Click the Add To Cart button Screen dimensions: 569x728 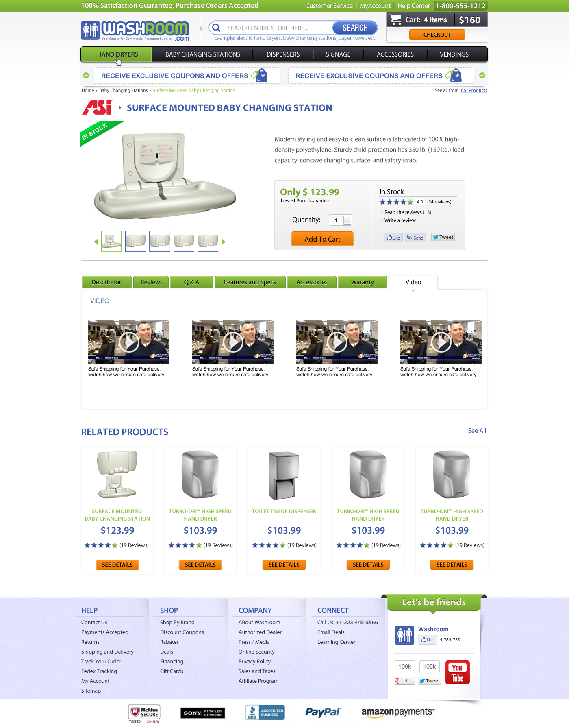322,239
